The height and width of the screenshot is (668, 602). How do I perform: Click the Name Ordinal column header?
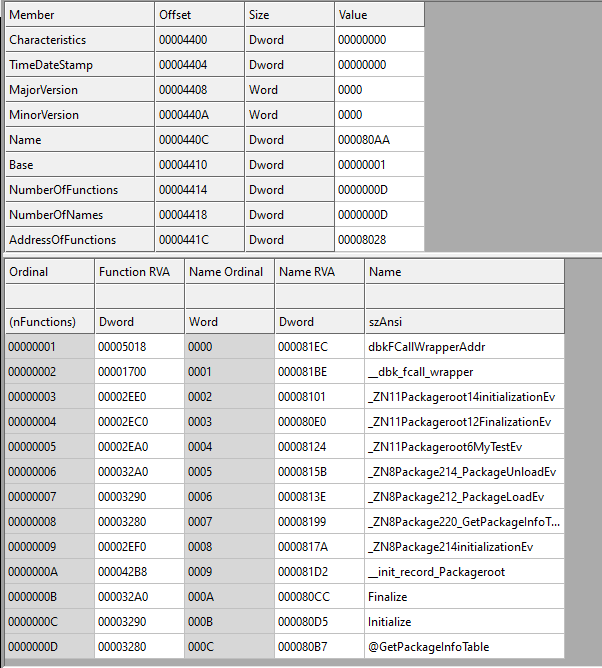[230, 271]
